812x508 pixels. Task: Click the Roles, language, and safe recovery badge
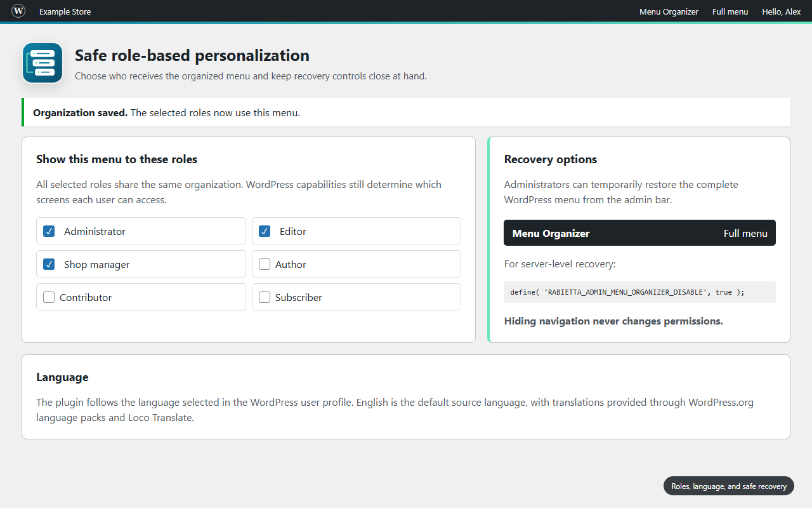coord(729,486)
